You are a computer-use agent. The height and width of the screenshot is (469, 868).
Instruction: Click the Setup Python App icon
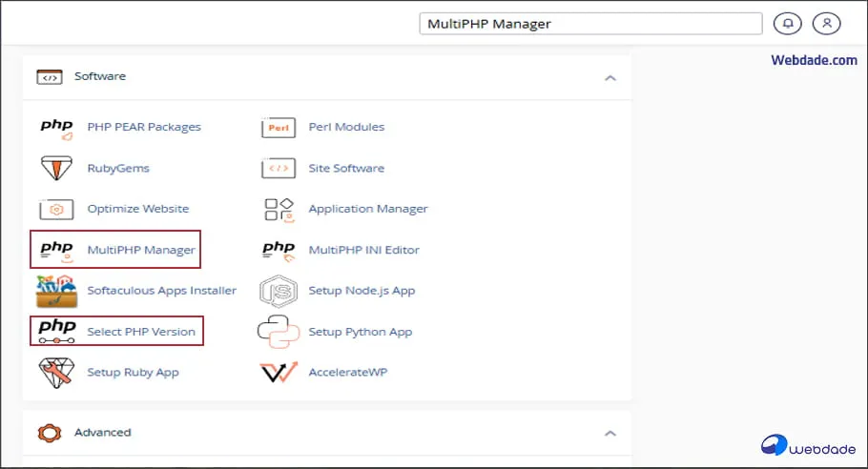(278, 332)
